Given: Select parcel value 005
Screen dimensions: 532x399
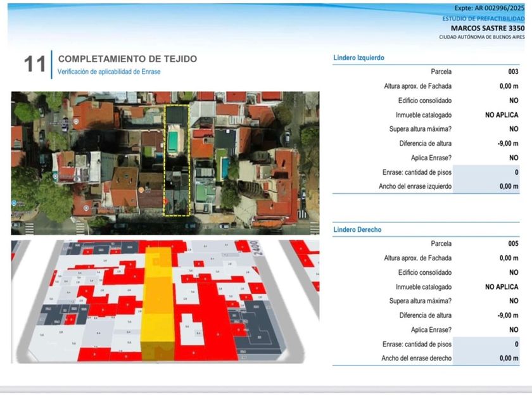Looking at the screenshot, I should click(x=513, y=244).
